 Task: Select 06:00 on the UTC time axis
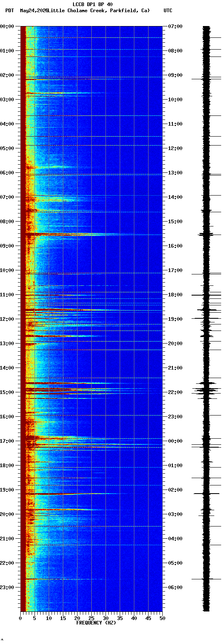click(175, 587)
